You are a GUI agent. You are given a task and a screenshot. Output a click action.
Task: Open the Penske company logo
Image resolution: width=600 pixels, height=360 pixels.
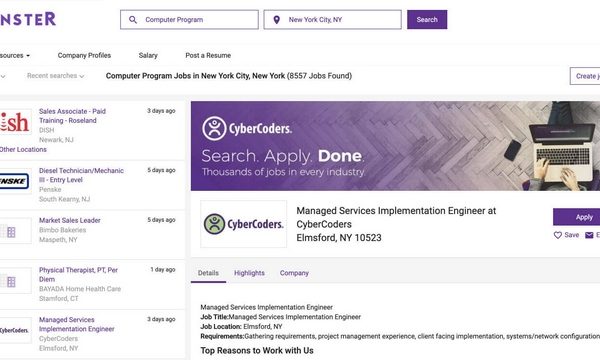[15, 181]
